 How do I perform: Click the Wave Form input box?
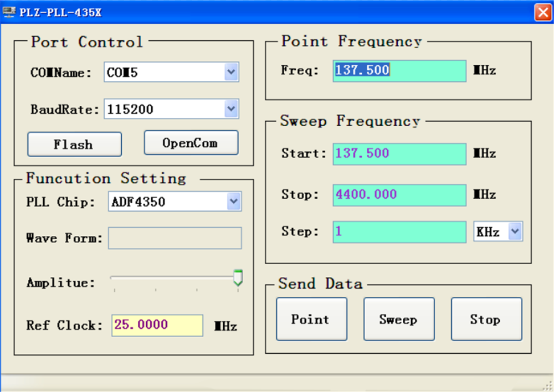175,238
